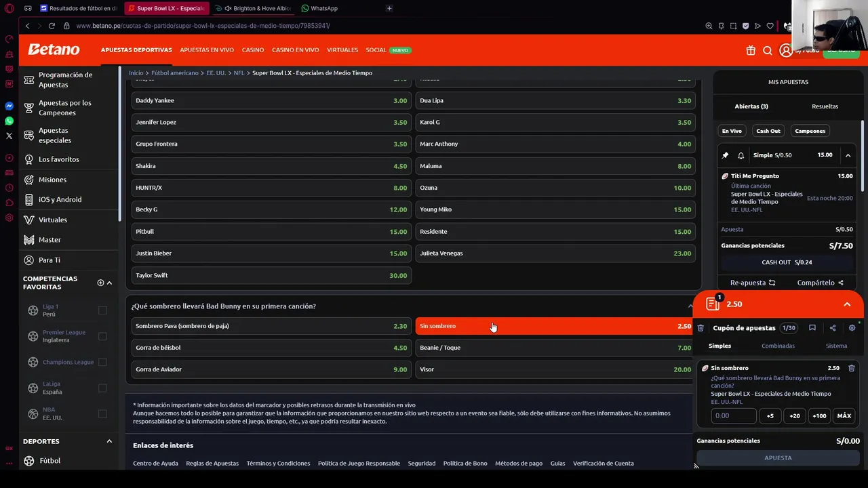Viewport: 868px width, 488px height.
Task: Tick the Liga 1 Perú checkbox
Action: coord(102,310)
